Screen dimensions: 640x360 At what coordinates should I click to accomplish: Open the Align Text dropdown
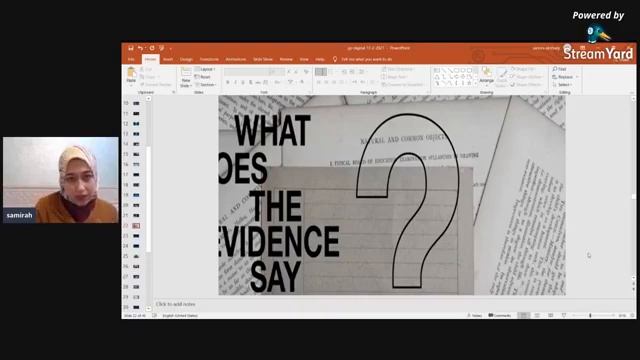click(x=394, y=77)
